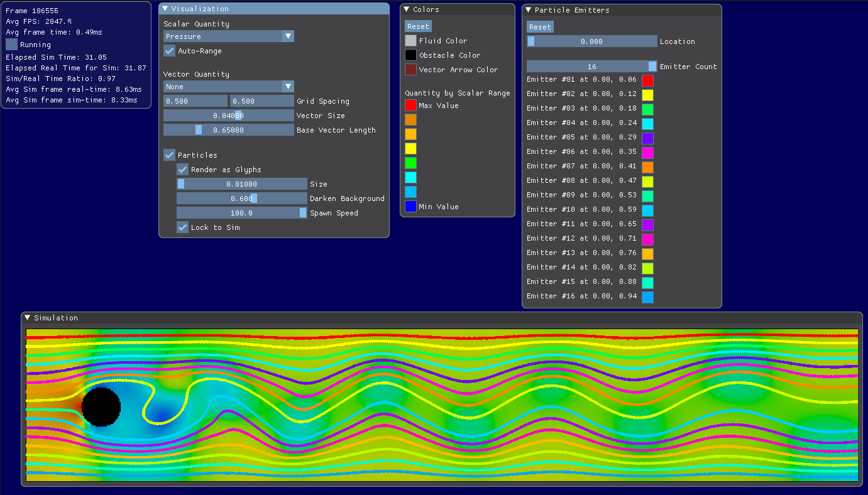
Task: Toggle the Running checkbox
Action: point(12,45)
